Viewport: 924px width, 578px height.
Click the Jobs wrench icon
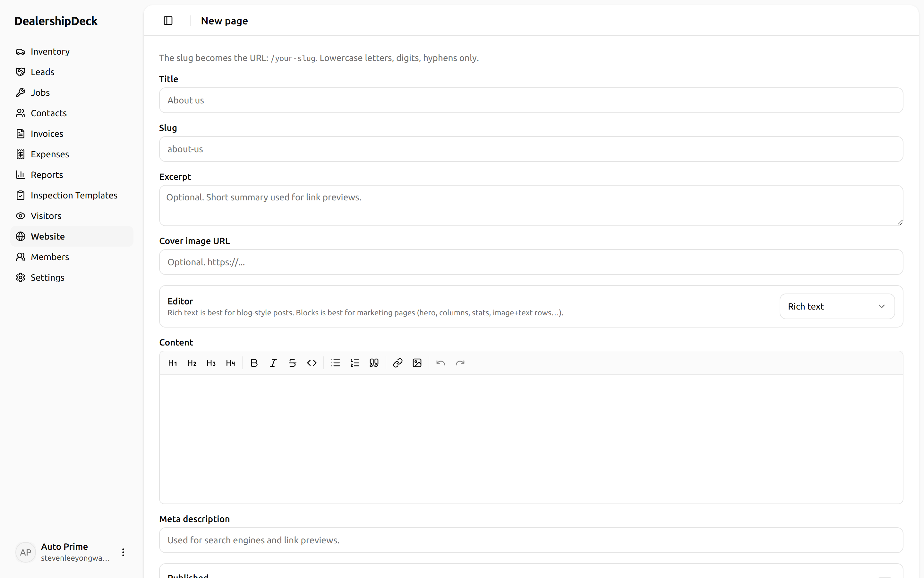(21, 92)
